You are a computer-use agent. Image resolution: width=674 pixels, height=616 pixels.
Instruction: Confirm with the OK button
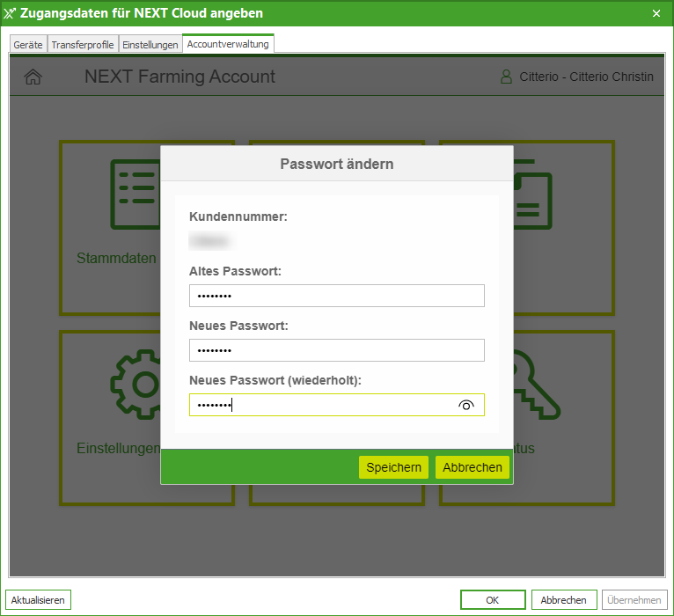tap(493, 600)
